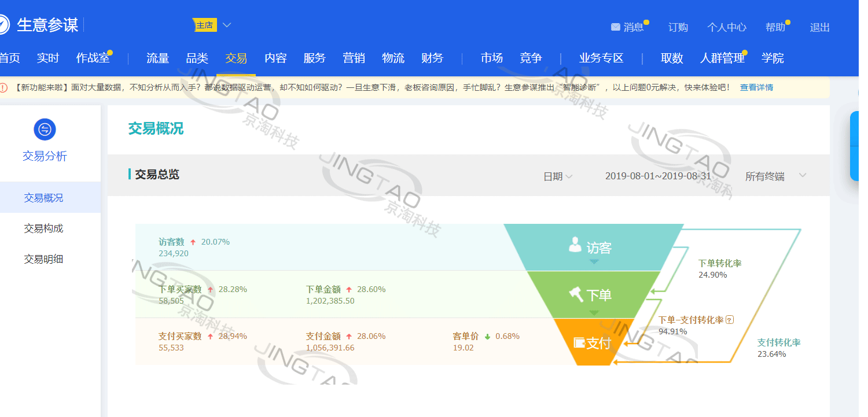The height and width of the screenshot is (417, 868).
Task: Click the 退出 logout link
Action: [819, 27]
